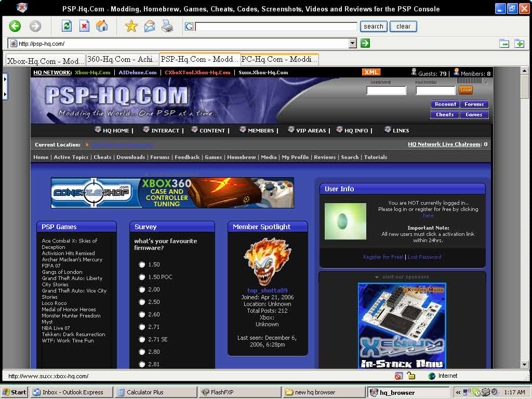This screenshot has width=532, height=399.
Task: Click the USERNAME input field
Action: (x=386, y=90)
